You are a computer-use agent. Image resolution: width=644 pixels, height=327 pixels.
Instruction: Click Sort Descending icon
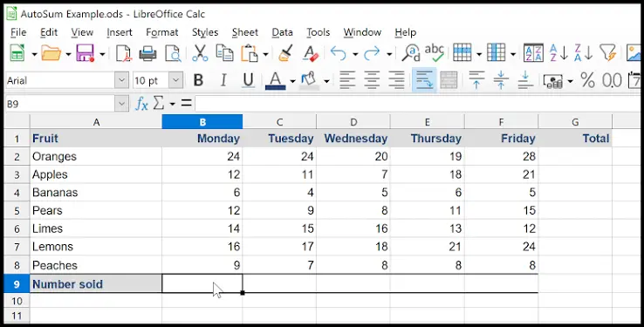click(x=583, y=53)
